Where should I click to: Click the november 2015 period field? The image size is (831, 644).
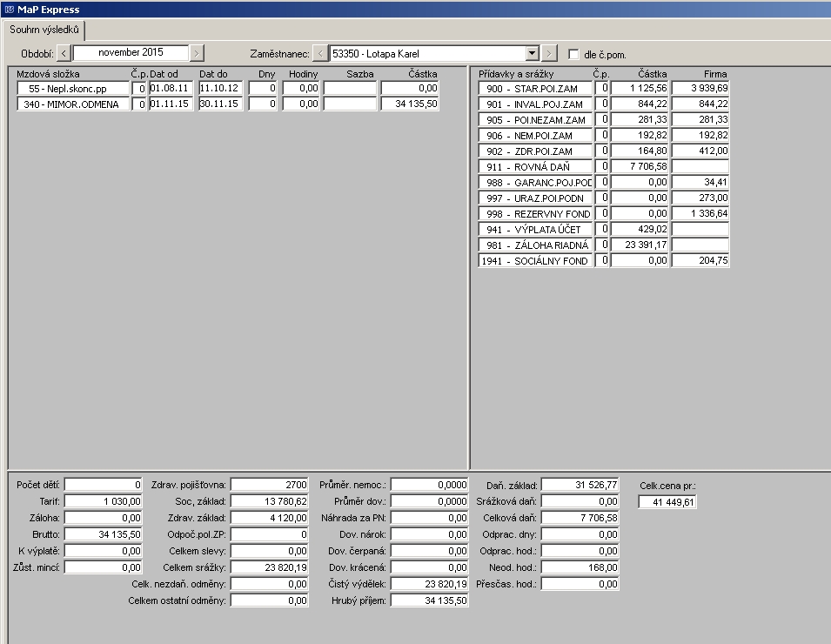131,53
